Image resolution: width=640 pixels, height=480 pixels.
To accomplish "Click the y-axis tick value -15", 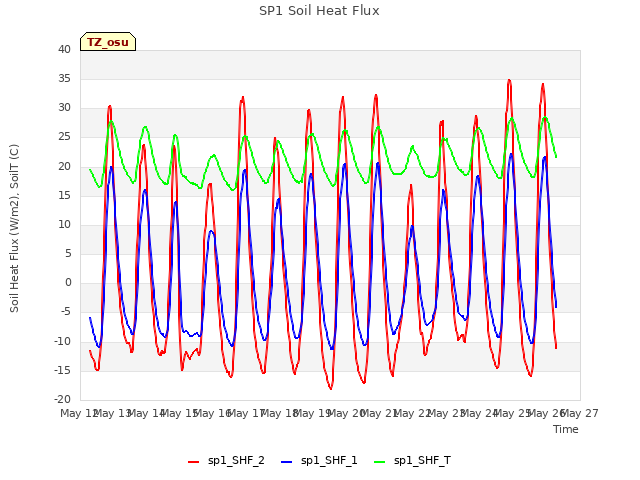I will point(63,370).
